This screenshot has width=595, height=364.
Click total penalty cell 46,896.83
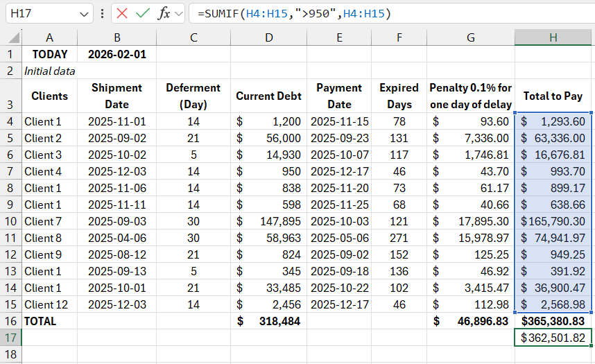(x=471, y=321)
